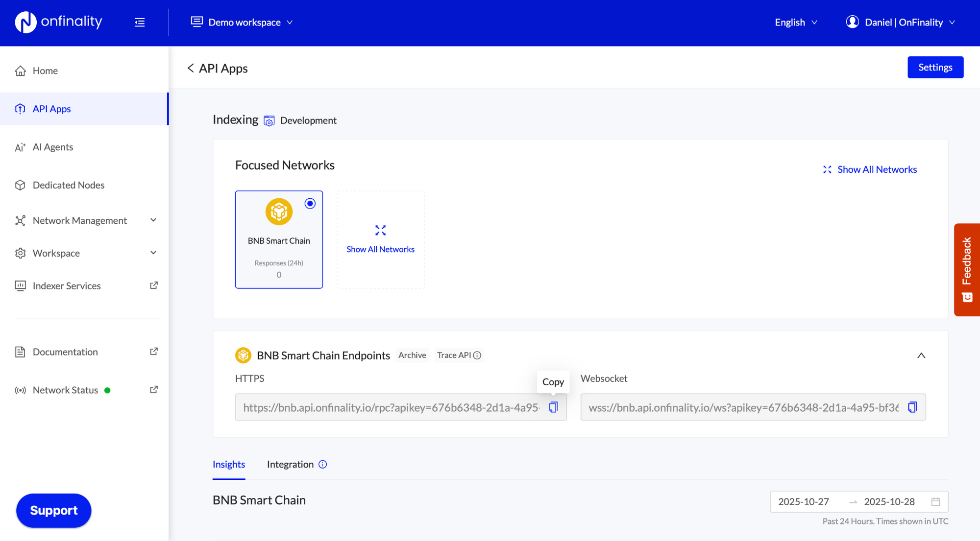Screen dimensions: 980x541
Task: Open Dedicated Nodes from the sidebar
Action: click(x=69, y=185)
